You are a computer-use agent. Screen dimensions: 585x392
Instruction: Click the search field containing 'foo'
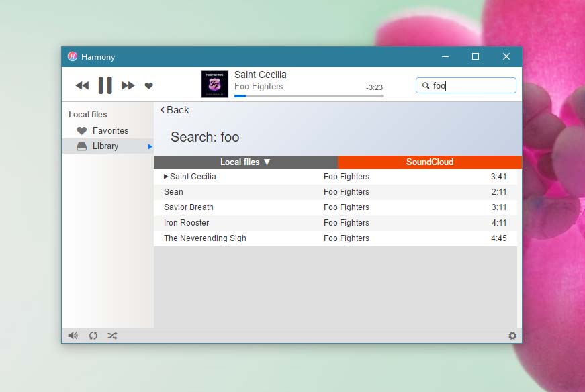tap(470, 85)
